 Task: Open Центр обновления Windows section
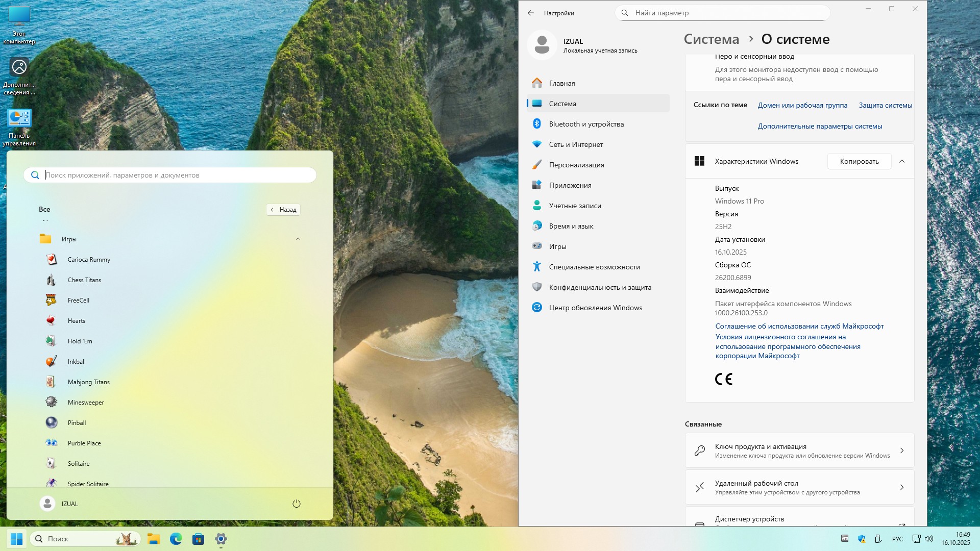pyautogui.click(x=595, y=308)
